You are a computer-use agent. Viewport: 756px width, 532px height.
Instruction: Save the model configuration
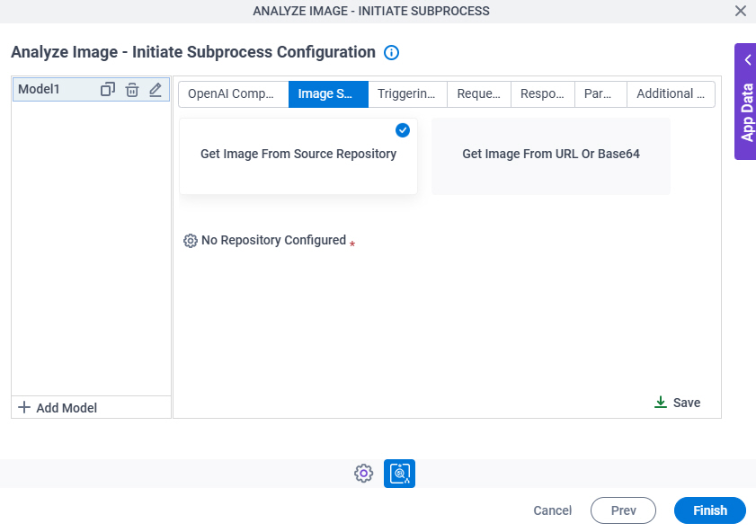pos(677,403)
